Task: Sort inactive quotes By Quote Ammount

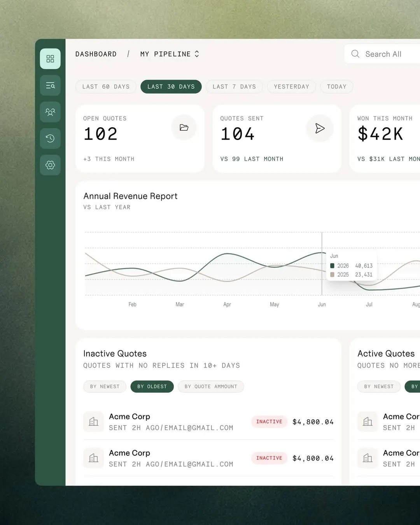Action: [x=211, y=387]
